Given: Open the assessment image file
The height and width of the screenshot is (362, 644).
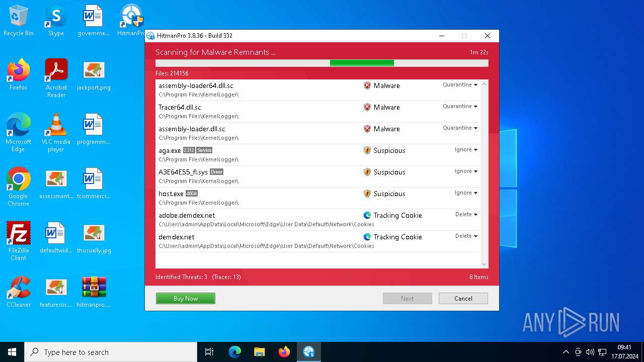Looking at the screenshot, I should pyautogui.click(x=56, y=184).
